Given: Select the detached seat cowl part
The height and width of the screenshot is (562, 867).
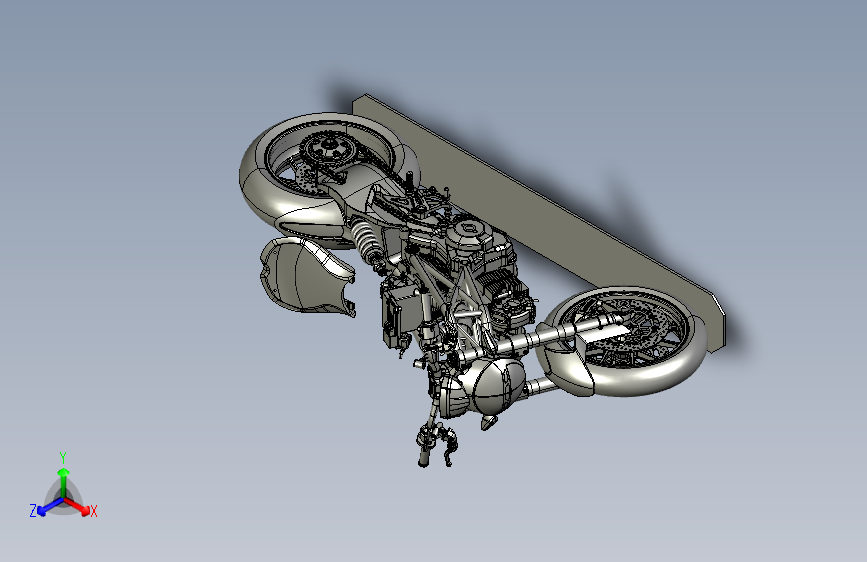Looking at the screenshot, I should coord(307,277).
